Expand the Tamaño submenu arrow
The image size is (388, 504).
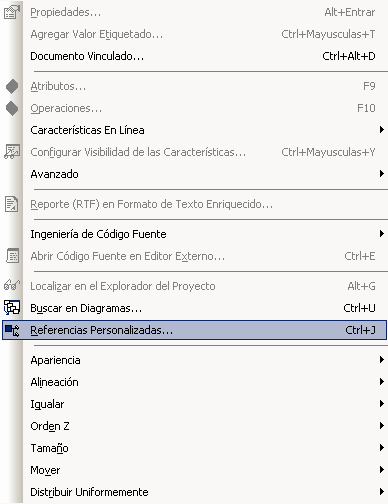point(382,448)
